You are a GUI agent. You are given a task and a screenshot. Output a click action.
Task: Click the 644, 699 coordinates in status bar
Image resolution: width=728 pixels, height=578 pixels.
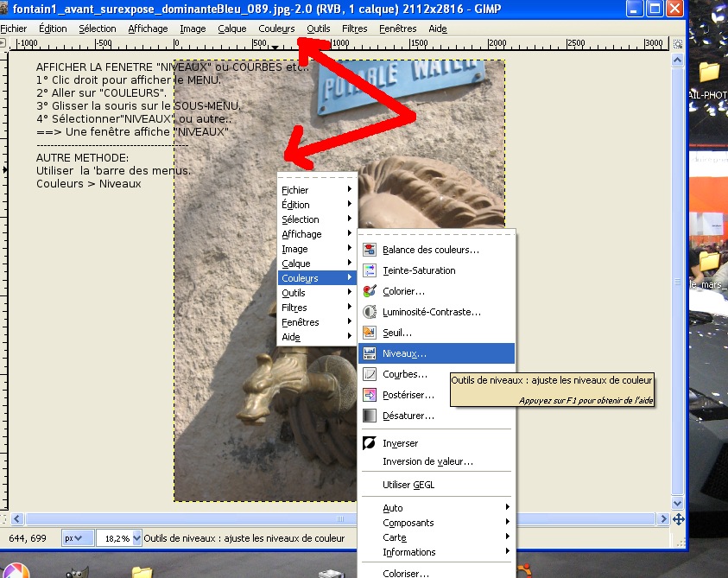tap(28, 538)
